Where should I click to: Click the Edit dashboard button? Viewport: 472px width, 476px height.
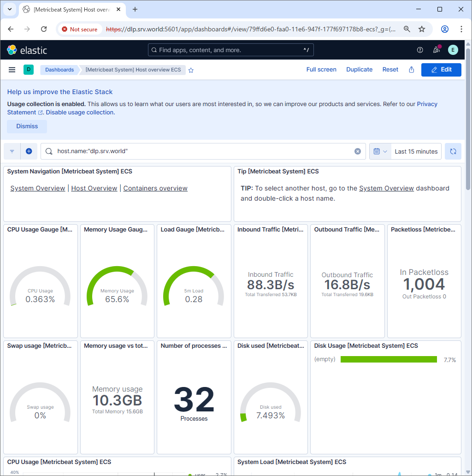tap(441, 70)
